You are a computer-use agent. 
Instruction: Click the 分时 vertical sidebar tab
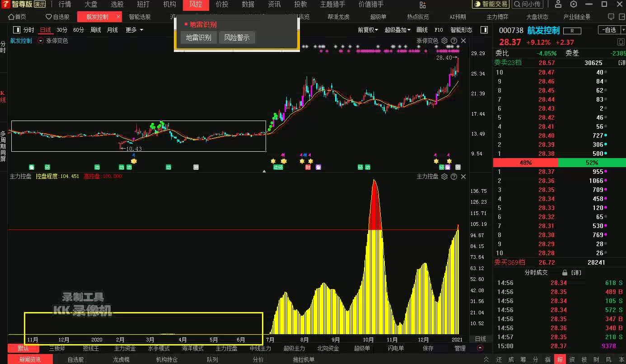3,47
